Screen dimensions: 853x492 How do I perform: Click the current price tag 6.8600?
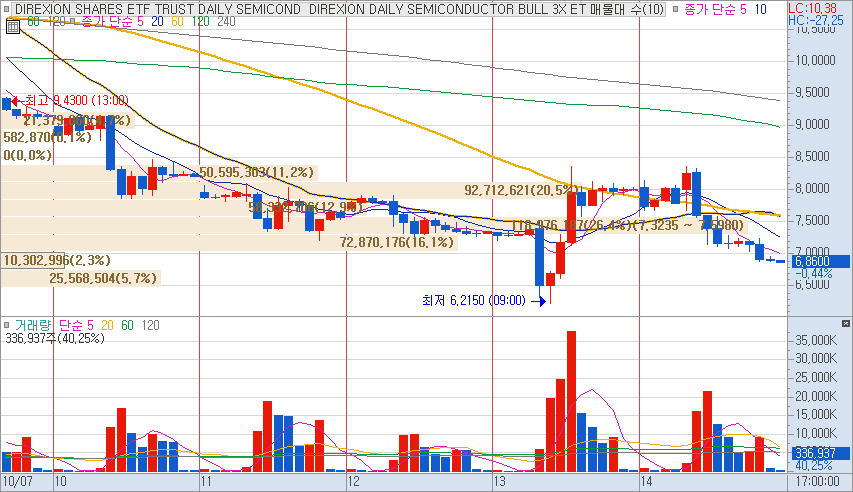(819, 261)
